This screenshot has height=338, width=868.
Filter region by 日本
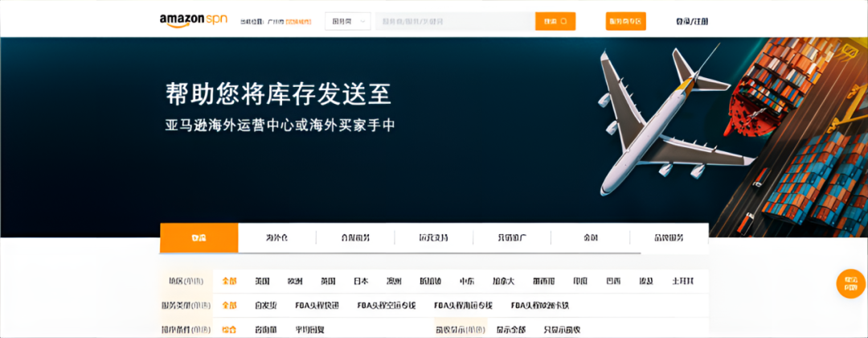pos(361,282)
